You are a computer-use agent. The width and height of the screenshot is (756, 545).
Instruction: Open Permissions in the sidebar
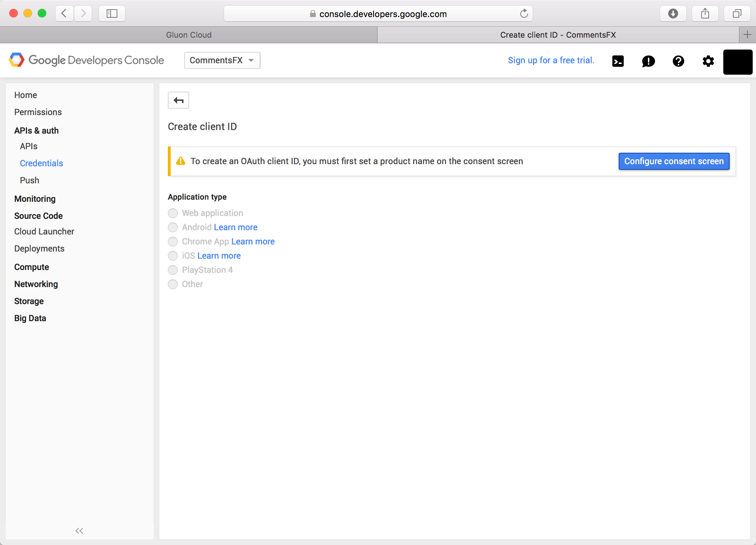tap(38, 112)
